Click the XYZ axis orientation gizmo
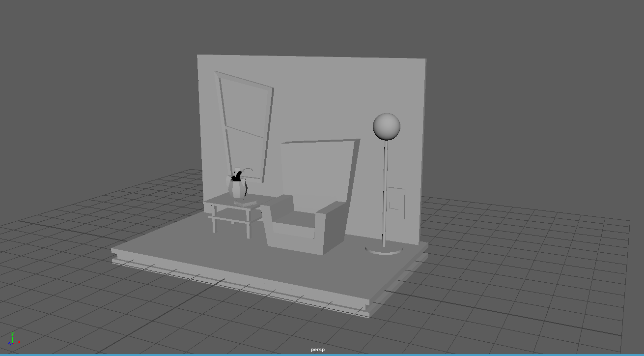This screenshot has height=356, width=644. coord(13,339)
